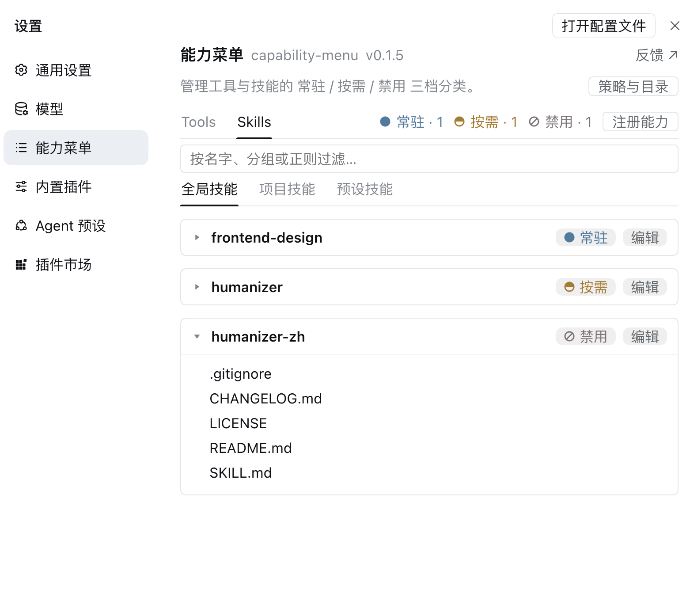Open the 项目技能 sub-tab

287,189
